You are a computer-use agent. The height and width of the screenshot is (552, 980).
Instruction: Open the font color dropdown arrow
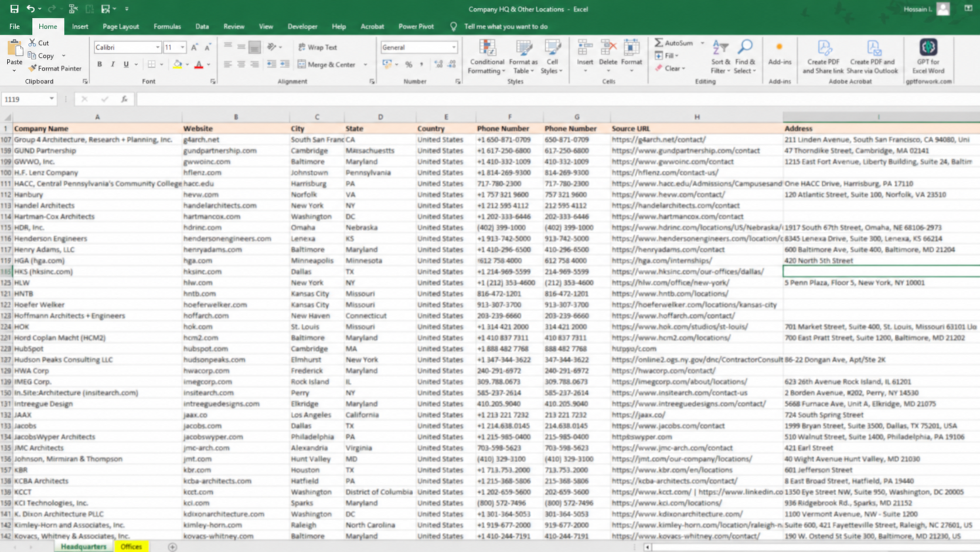click(x=208, y=65)
